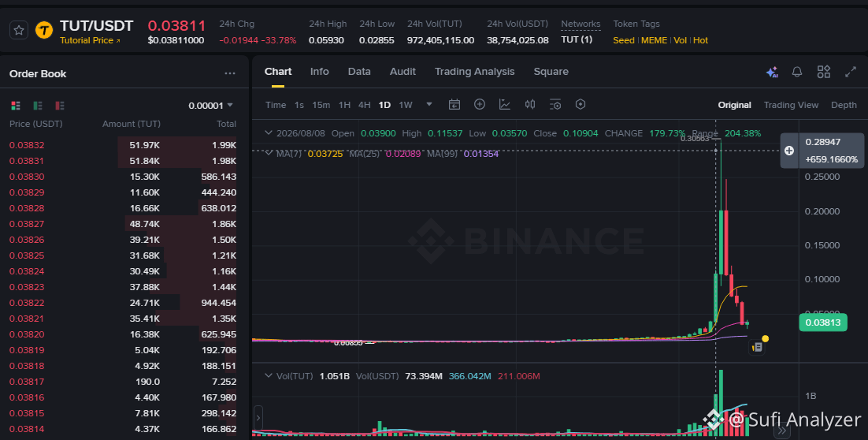Viewport: 868px width, 440px height.
Task: Collapse the Vol(TUT) indicator chevron
Action: [x=269, y=375]
